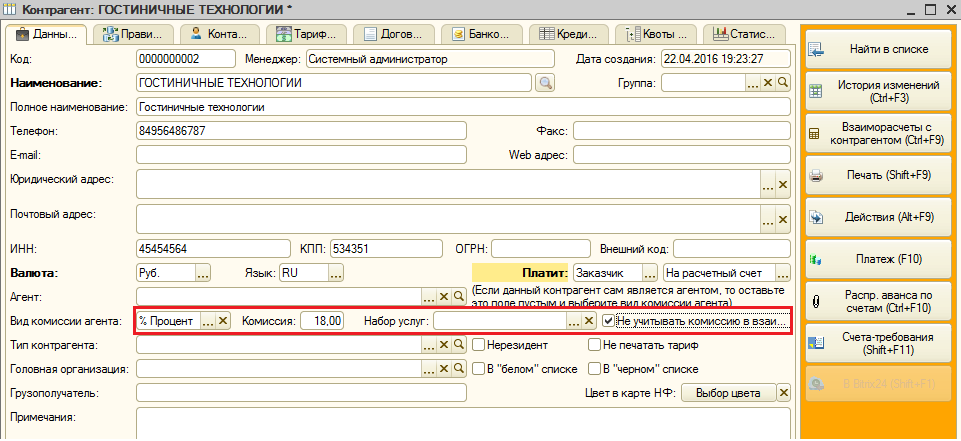Tick the В "белом" списке checkbox

[x=479, y=369]
